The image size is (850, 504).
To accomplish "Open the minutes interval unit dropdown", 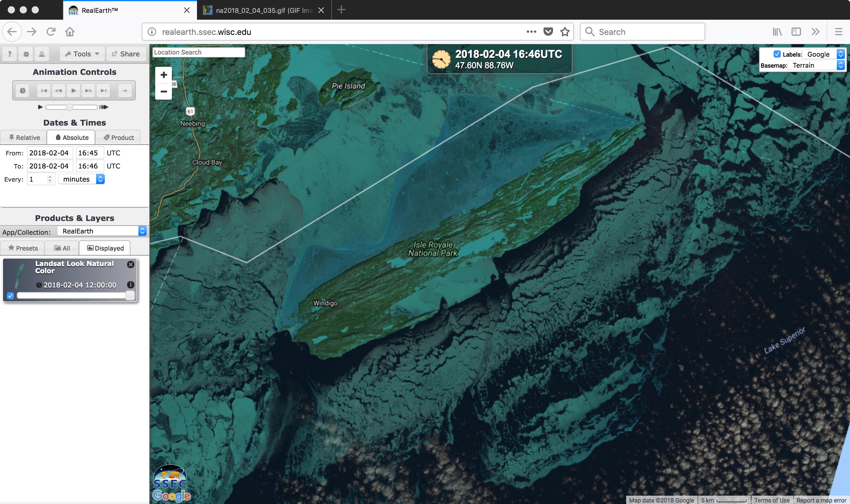I will (x=81, y=179).
